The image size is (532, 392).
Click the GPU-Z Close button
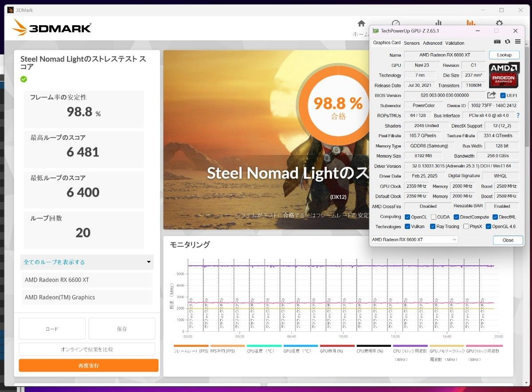point(508,240)
